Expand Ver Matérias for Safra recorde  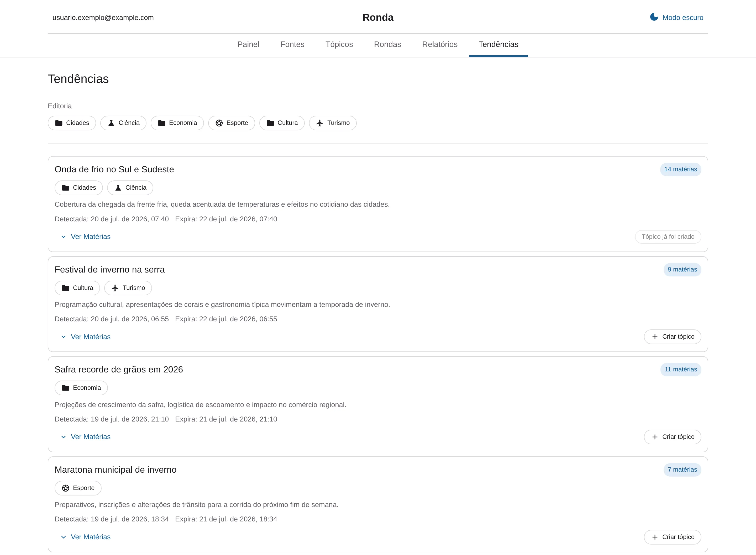(x=86, y=437)
